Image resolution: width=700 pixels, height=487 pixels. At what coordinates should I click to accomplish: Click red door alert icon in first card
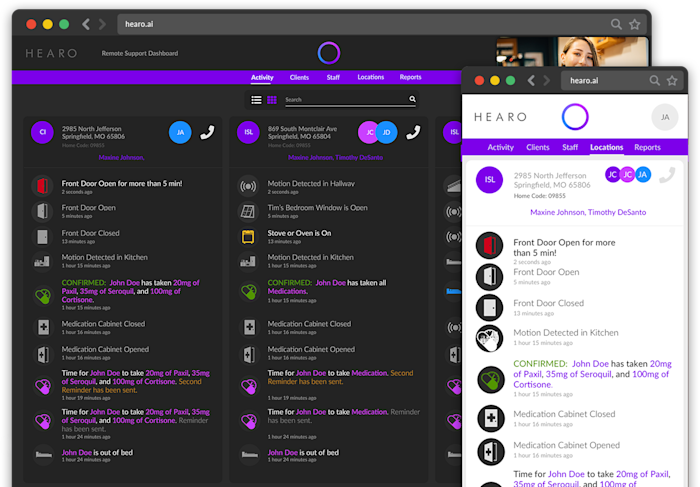42,185
